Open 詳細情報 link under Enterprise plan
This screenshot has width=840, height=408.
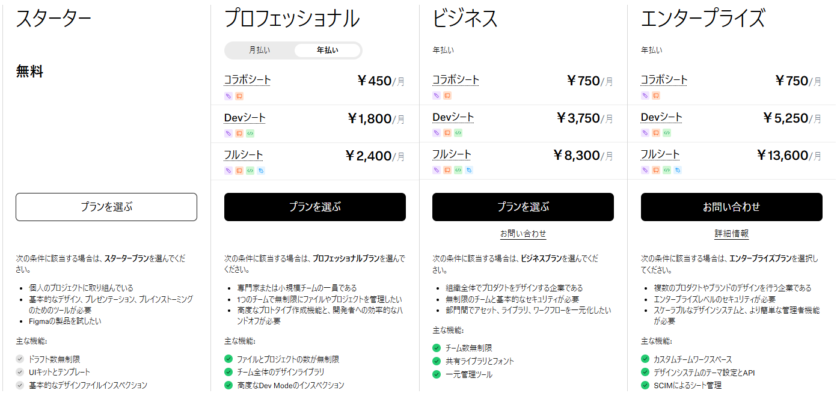coord(732,234)
